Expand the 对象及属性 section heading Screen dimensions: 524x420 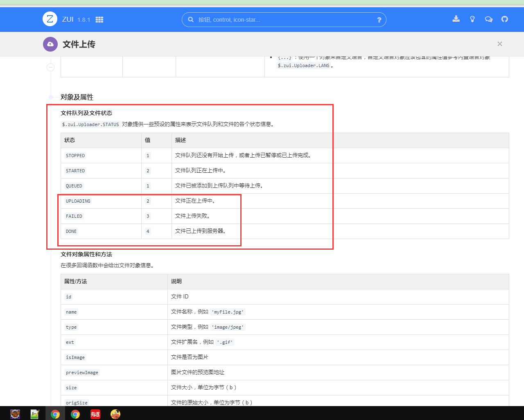(x=77, y=97)
